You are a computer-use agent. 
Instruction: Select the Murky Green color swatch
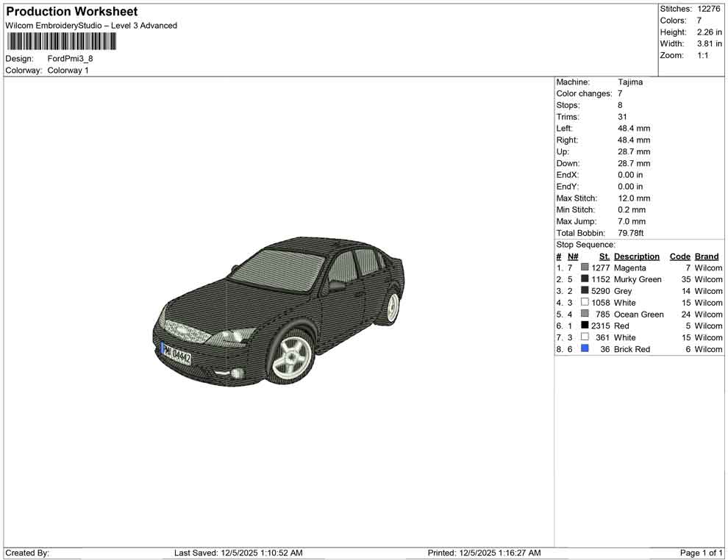pos(585,279)
